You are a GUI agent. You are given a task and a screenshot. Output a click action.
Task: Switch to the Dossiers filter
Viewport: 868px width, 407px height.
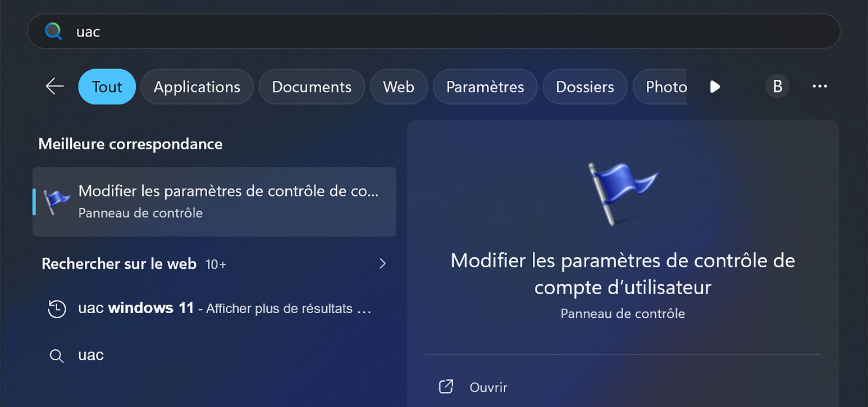click(585, 86)
